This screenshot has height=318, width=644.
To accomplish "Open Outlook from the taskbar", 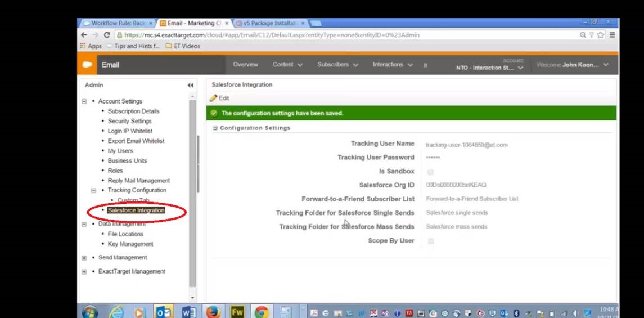I will tap(164, 313).
